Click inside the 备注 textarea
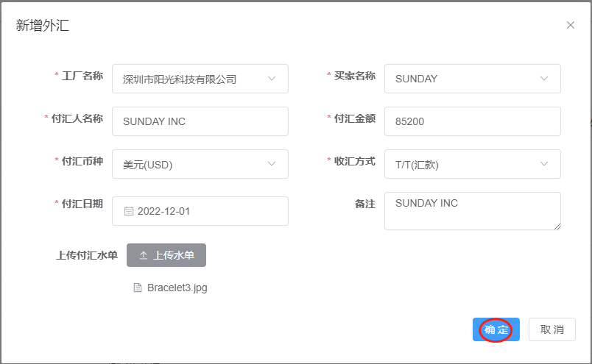The height and width of the screenshot is (364, 592). 473,211
